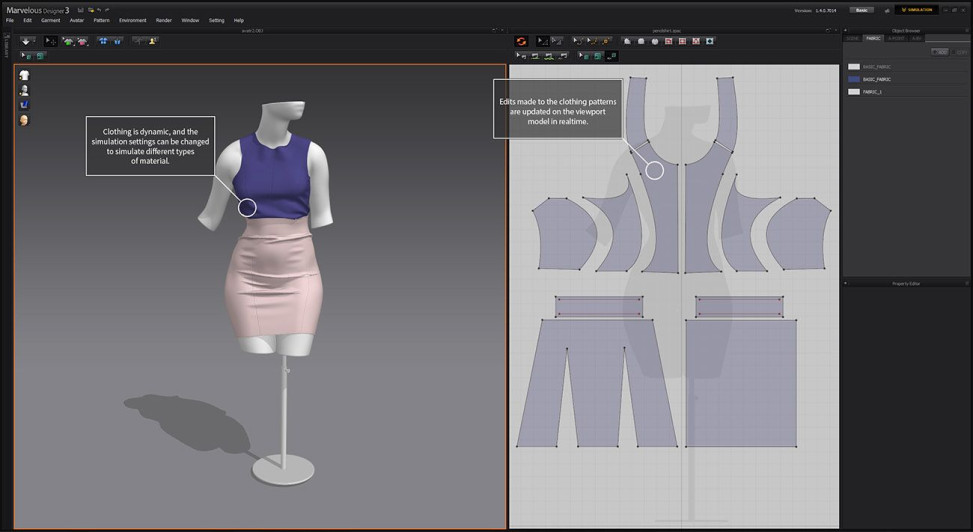
Task: Select the edit pattern arrow tool in 2D toolbar
Action: coord(542,41)
